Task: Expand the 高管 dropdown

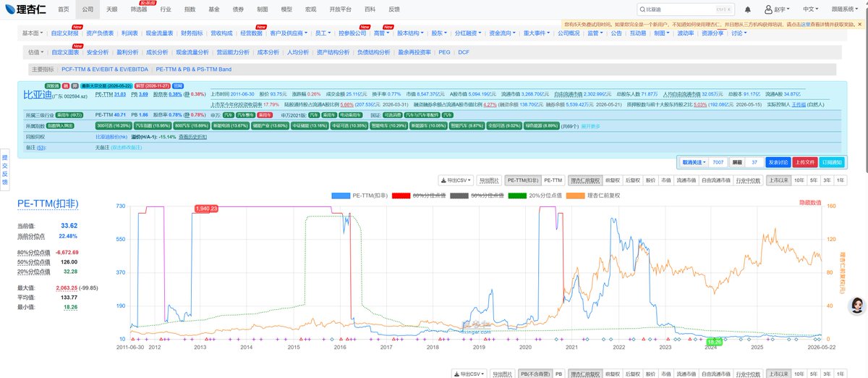Action: coord(382,33)
